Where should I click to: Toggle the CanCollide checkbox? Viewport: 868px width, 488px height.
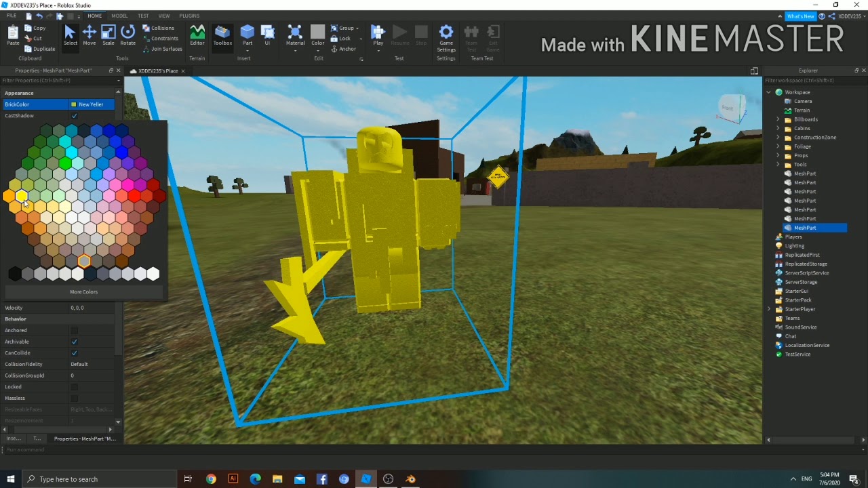coord(74,353)
